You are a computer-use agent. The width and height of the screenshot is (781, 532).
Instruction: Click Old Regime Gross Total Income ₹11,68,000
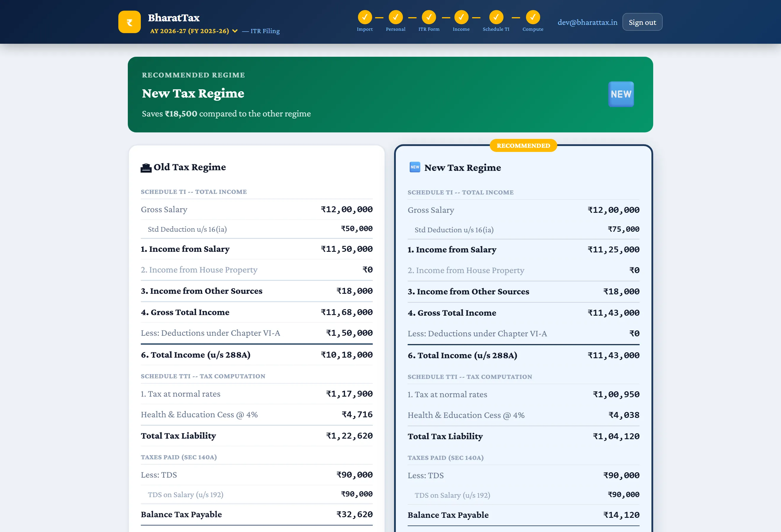point(346,312)
